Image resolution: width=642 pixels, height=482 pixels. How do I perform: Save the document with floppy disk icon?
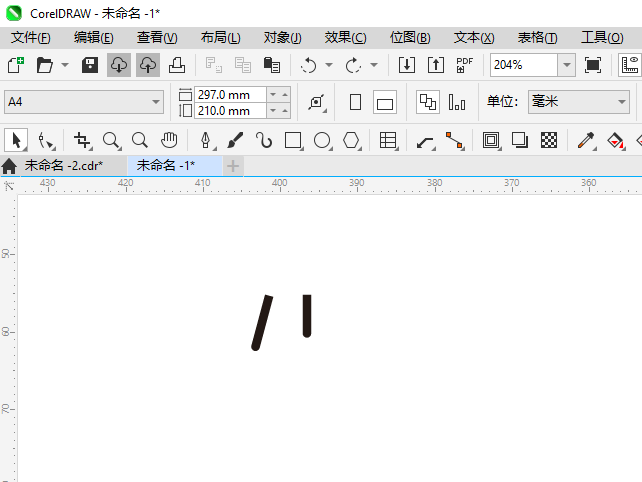click(x=90, y=65)
